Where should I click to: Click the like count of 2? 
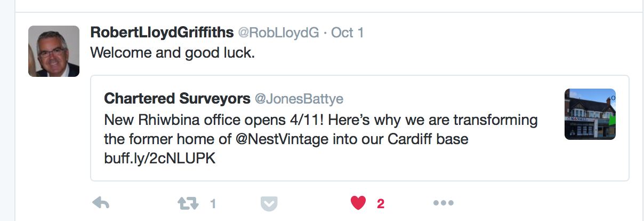(381, 203)
